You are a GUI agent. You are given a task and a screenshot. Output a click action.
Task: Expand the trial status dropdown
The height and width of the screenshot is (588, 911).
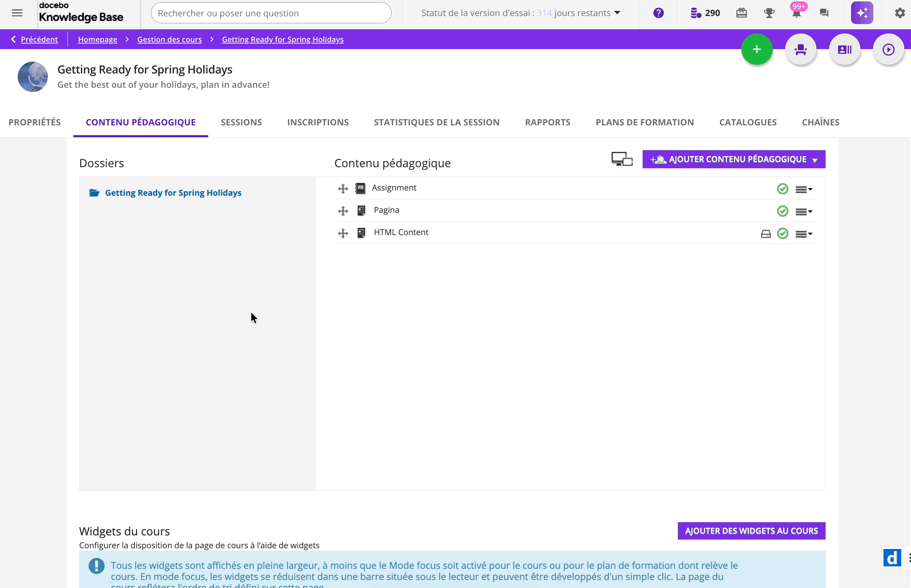tap(617, 13)
